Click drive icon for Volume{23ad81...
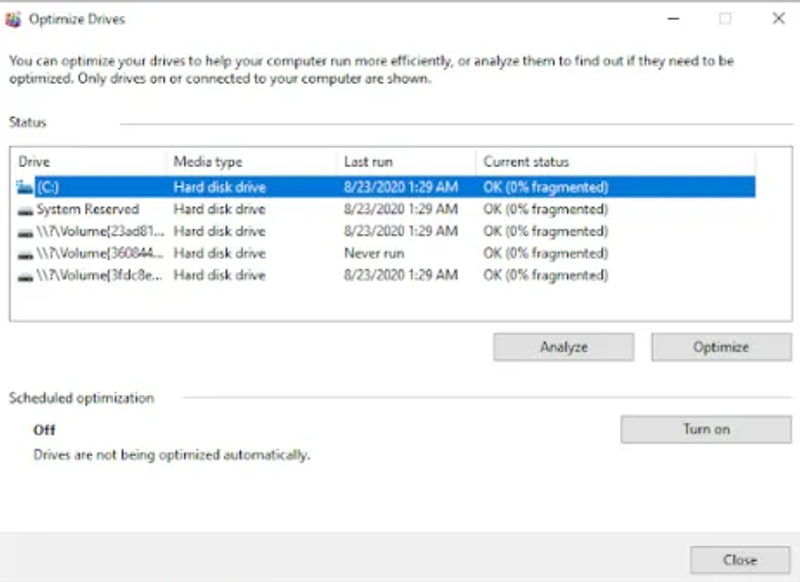Screen dimensions: 800x582 pos(25,233)
